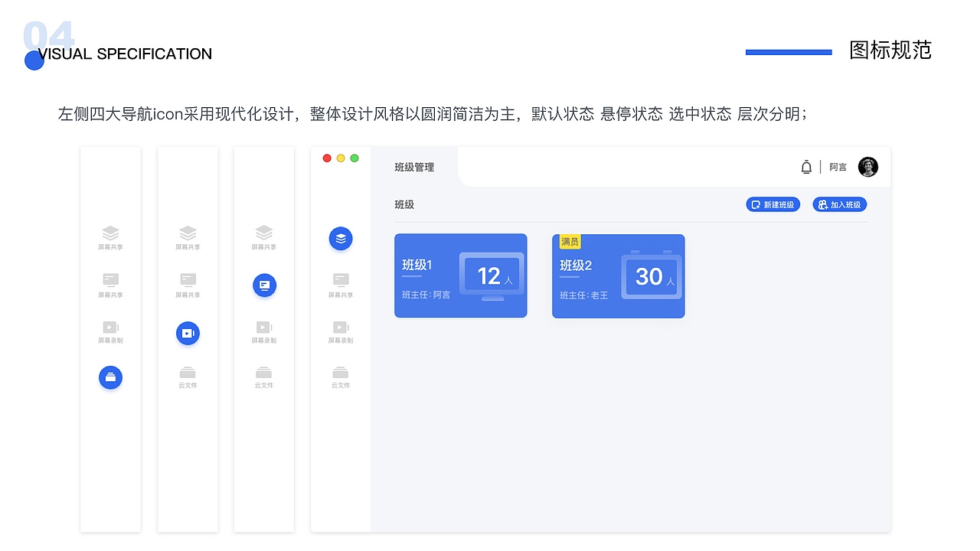Click the gray 屏幕共享 monitor icon in main sidebar
This screenshot has width=980, height=551.
tap(340, 281)
